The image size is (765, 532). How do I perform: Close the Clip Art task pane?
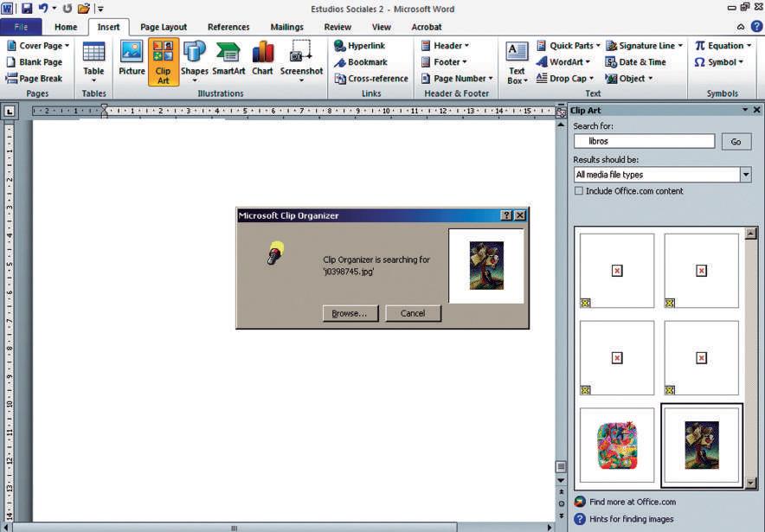tap(756, 110)
